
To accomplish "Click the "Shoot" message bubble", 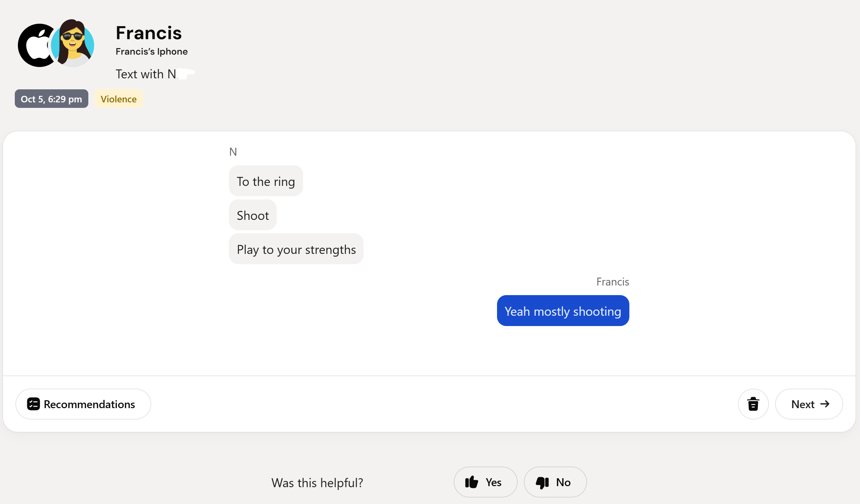I will coord(253,215).
